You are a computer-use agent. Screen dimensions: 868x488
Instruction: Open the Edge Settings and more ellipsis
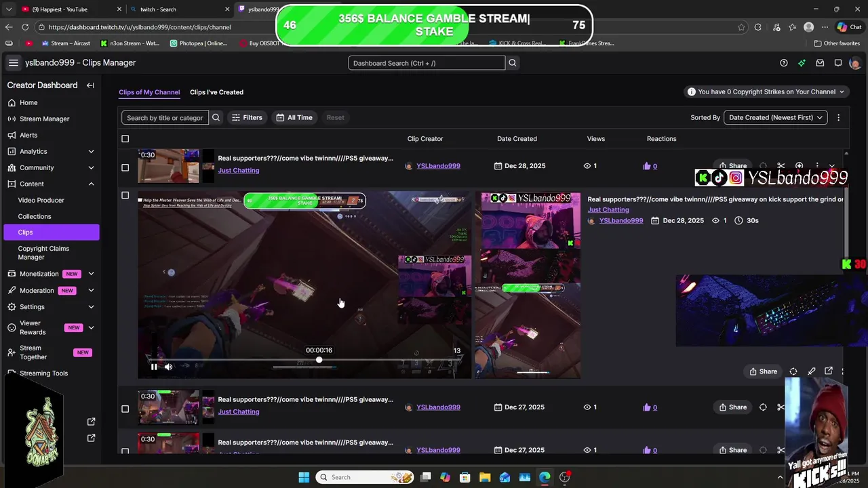click(x=826, y=27)
